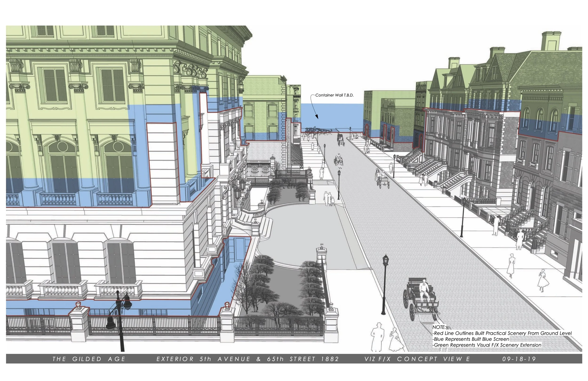The image size is (588, 381).
Task: Select the 'Red Line Outlines Built Practical Scenery' note
Action: click(x=502, y=333)
